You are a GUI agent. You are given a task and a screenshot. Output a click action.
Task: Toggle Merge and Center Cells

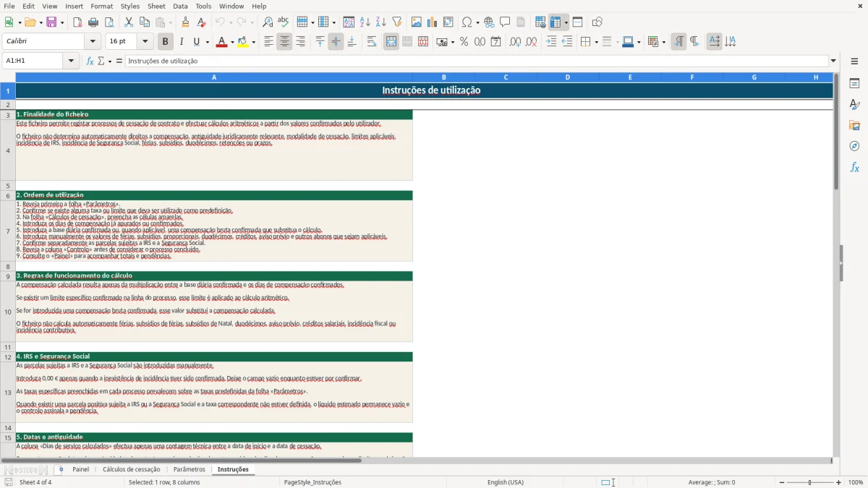pos(391,42)
